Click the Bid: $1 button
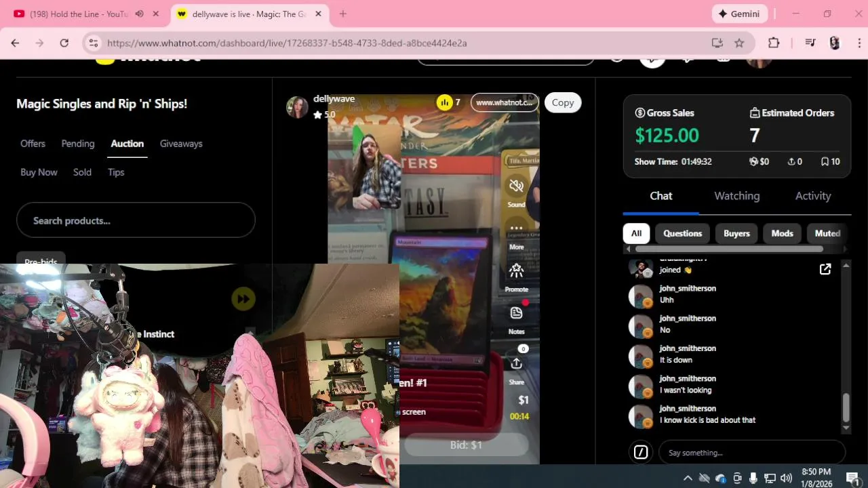The image size is (868, 488). point(466,445)
